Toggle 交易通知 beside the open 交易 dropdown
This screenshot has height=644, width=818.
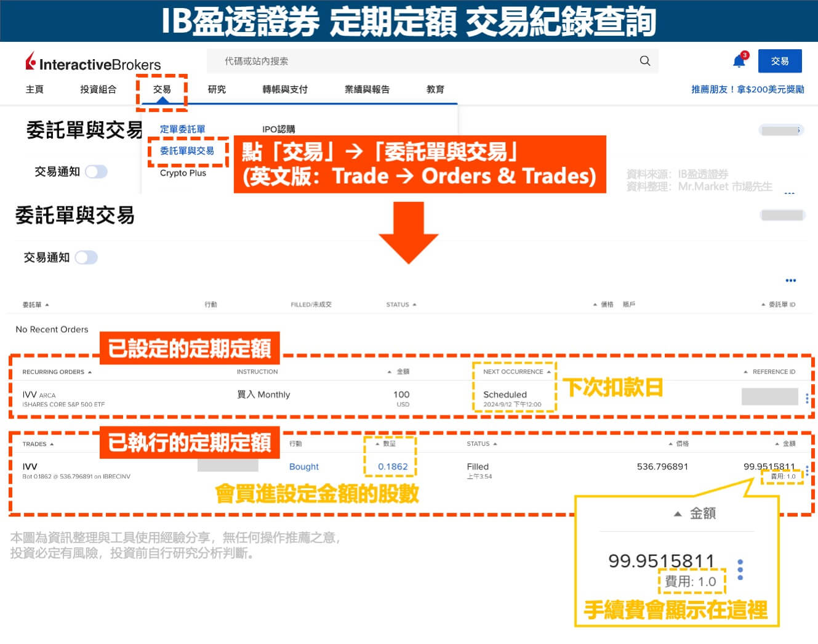pyautogui.click(x=96, y=172)
